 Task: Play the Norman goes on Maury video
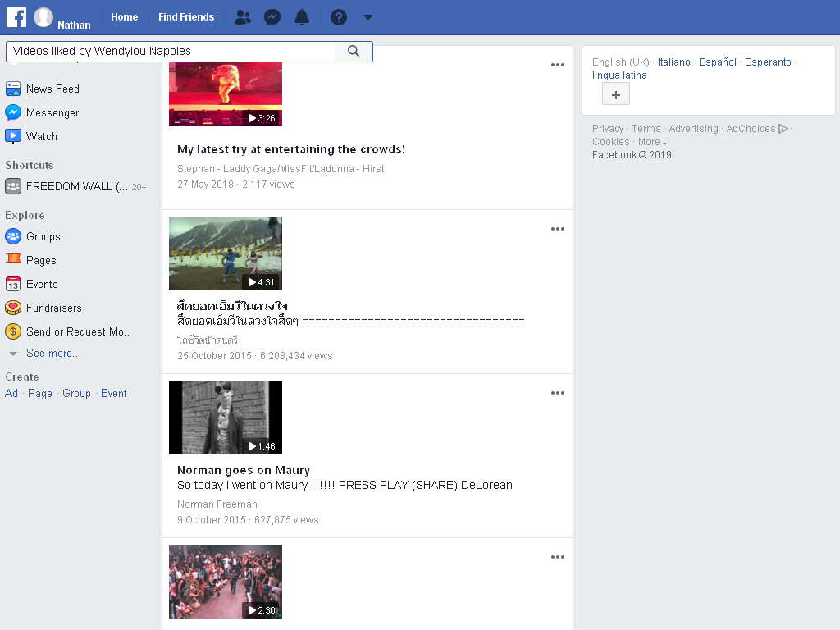[226, 418]
